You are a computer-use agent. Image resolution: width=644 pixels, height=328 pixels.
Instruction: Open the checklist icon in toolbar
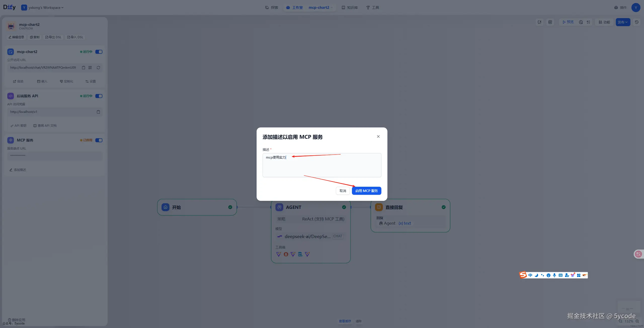pyautogui.click(x=588, y=22)
